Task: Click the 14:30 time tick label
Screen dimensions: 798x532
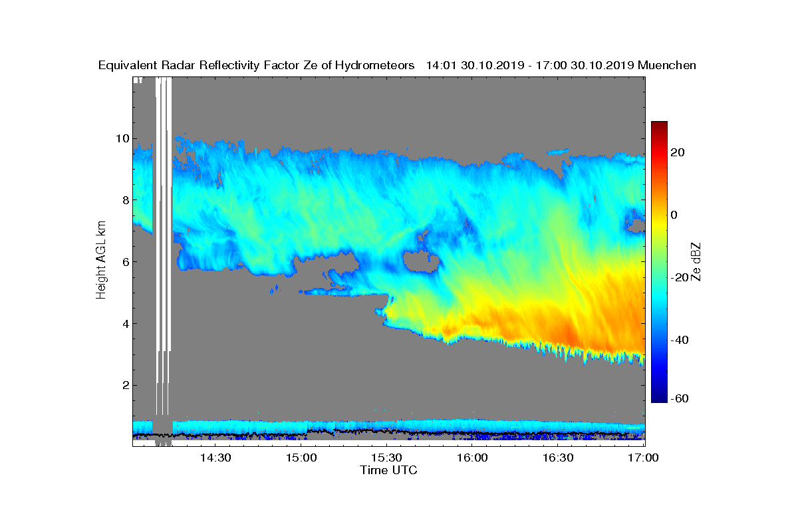Action: coord(215,458)
